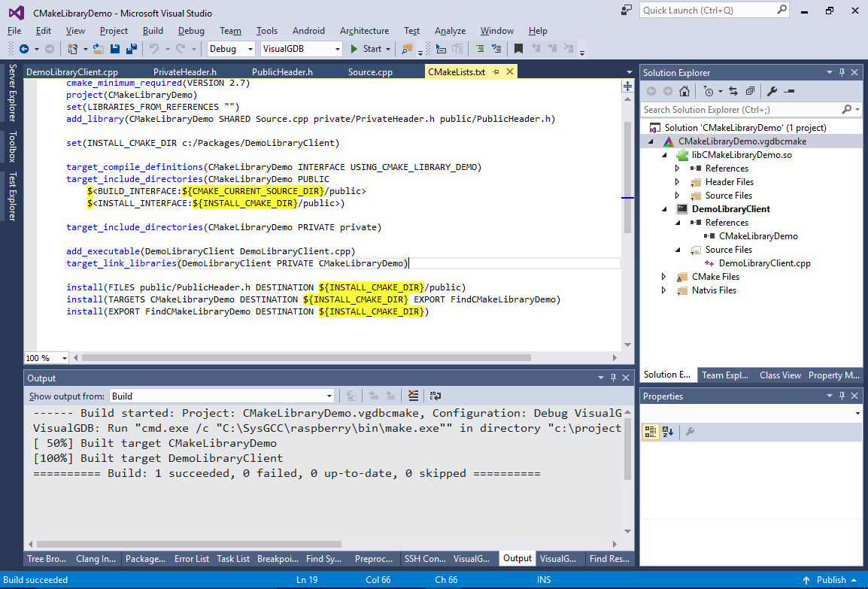Click the Solution Explorer Home icon

[684, 90]
